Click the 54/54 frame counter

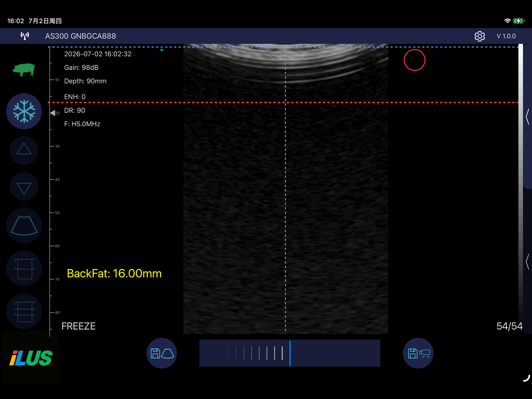pos(509,326)
